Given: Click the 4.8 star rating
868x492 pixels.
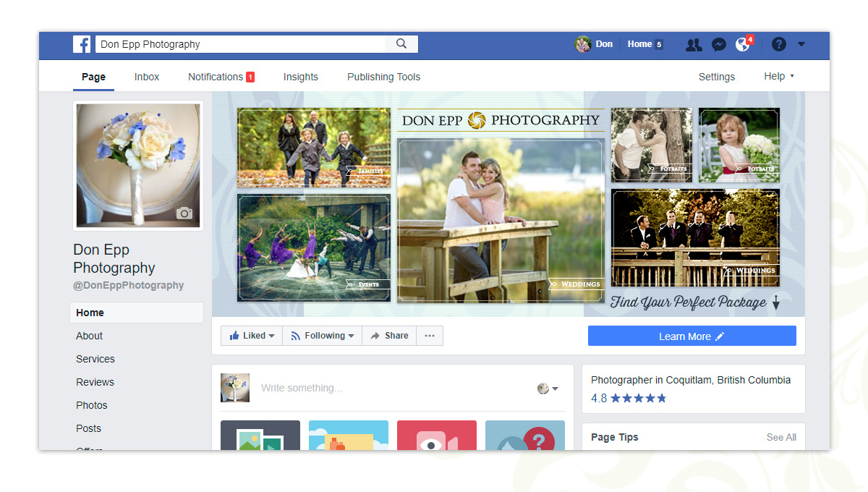Looking at the screenshot, I should tap(629, 398).
